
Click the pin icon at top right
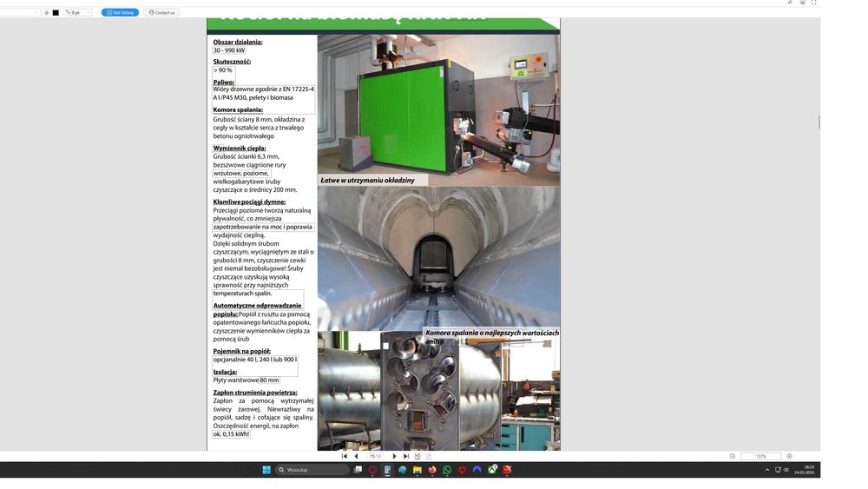click(x=790, y=3)
